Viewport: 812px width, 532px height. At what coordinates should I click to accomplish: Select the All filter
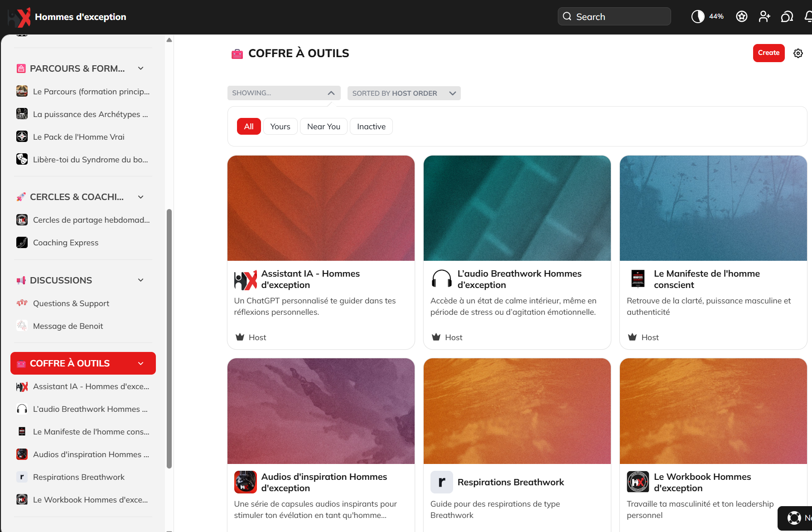[249, 127]
